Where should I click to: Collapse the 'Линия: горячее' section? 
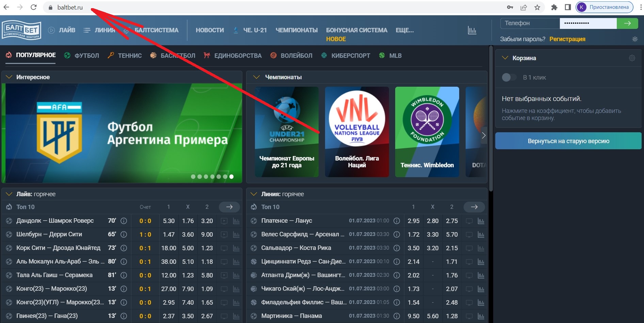coord(254,194)
